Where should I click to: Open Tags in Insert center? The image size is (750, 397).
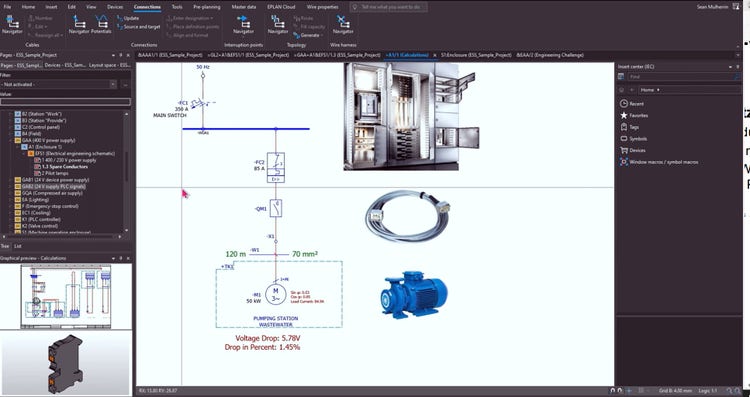click(x=629, y=127)
